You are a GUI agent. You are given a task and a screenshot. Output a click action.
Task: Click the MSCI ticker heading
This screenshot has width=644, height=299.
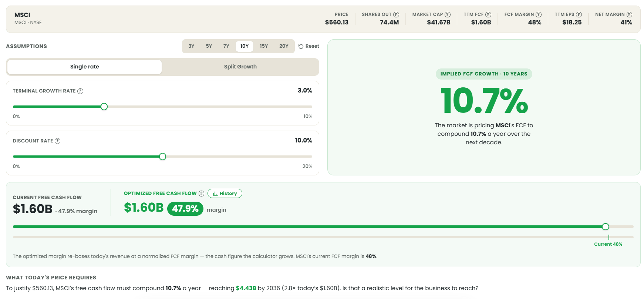click(22, 15)
